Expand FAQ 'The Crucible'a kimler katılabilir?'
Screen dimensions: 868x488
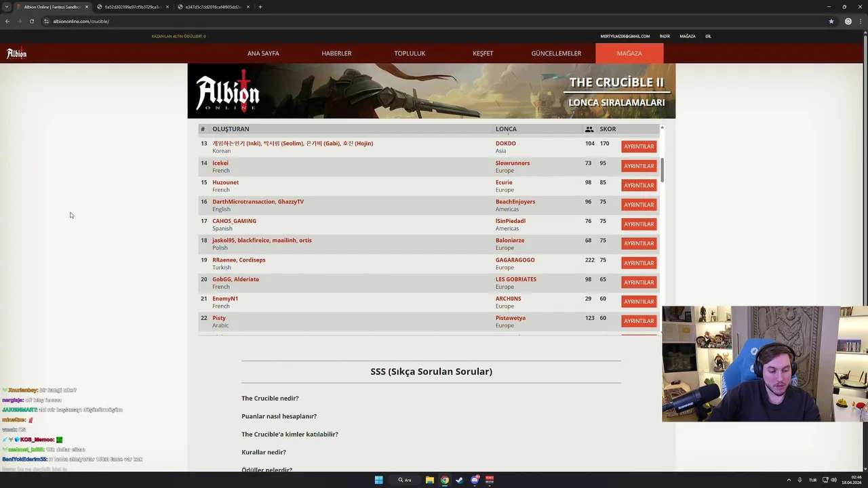pyautogui.click(x=290, y=434)
